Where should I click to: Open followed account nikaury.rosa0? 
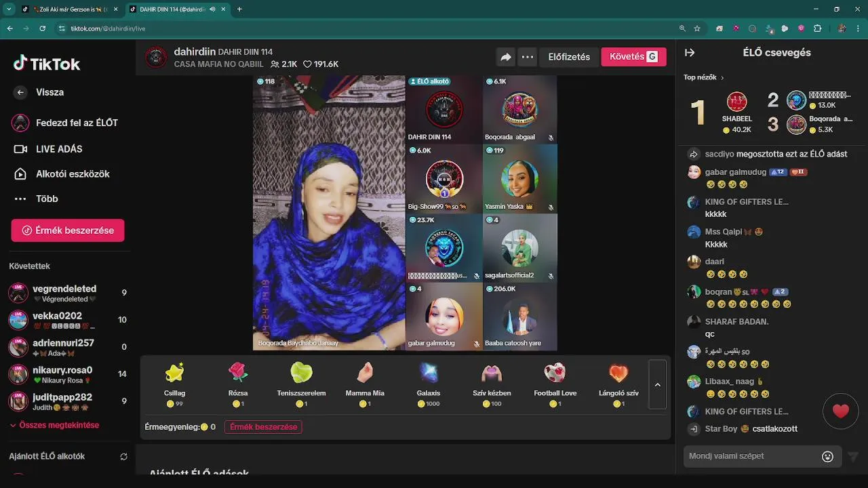click(x=68, y=374)
